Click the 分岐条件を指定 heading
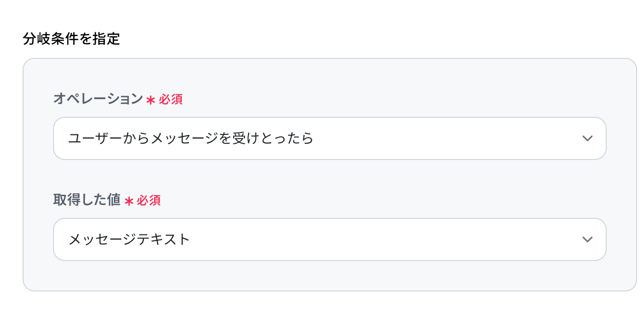 coord(72,39)
